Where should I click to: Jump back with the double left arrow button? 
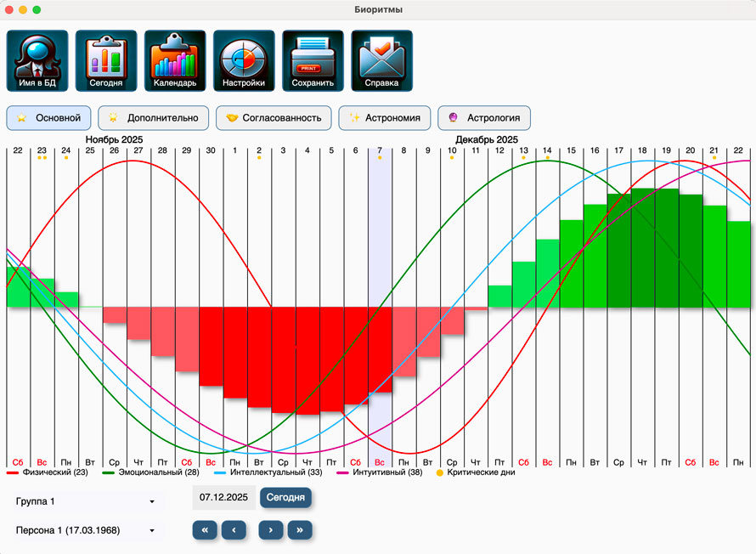(x=205, y=530)
